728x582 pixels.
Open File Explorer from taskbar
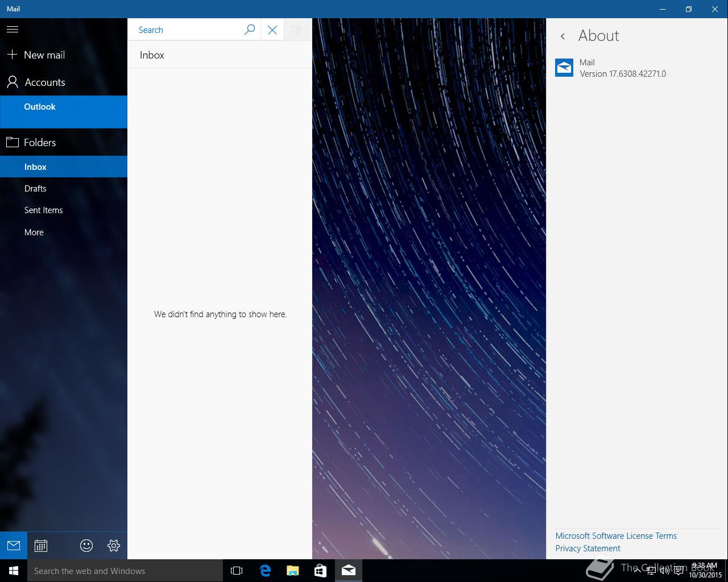pos(293,571)
